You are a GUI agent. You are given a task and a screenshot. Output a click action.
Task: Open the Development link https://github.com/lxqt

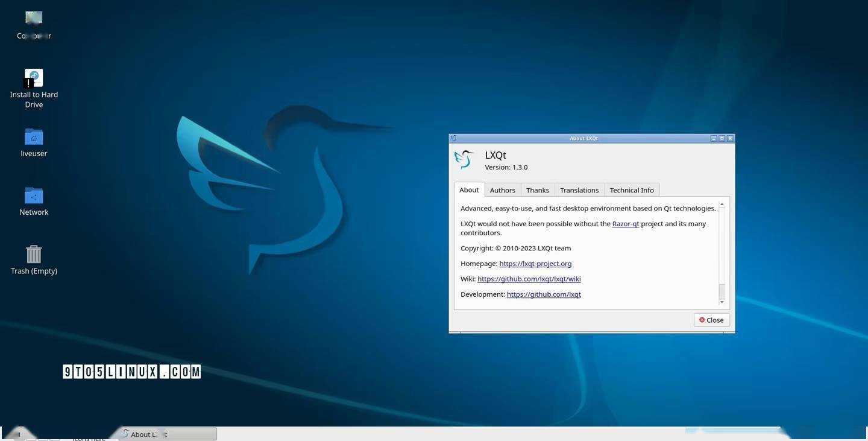pyautogui.click(x=544, y=294)
